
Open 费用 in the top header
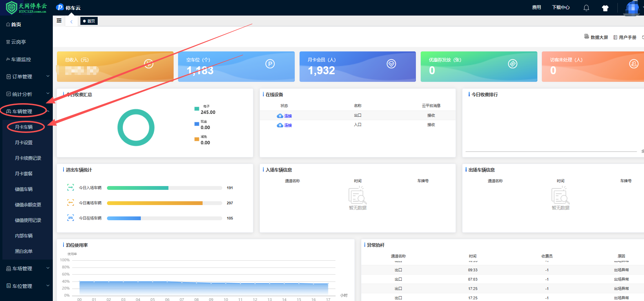(x=536, y=7)
